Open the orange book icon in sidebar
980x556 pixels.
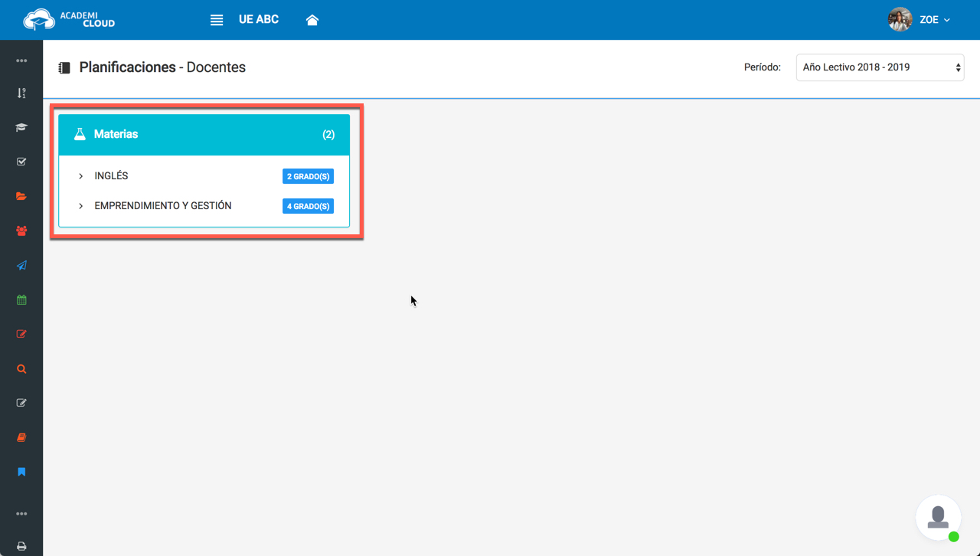coord(21,437)
